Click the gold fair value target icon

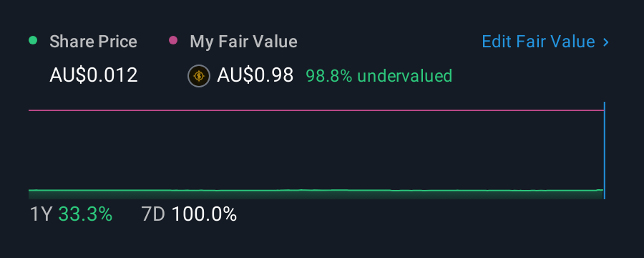(199, 76)
